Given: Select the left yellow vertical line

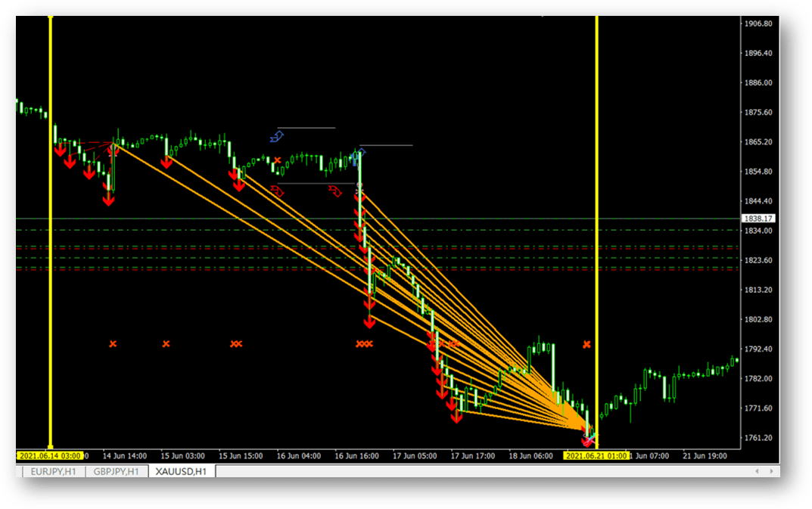Looking at the screenshot, I should pos(50,303).
